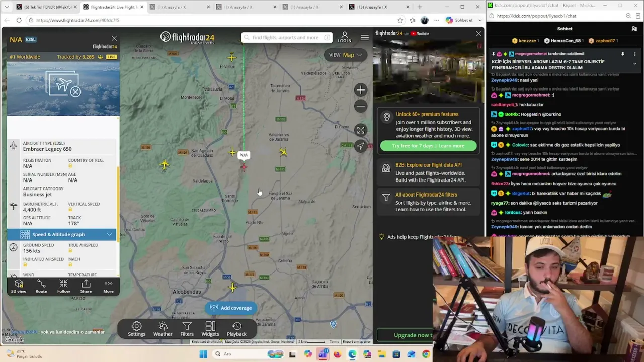Screen dimensions: 644x362
Task: Share the selected flight
Action: click(86, 286)
